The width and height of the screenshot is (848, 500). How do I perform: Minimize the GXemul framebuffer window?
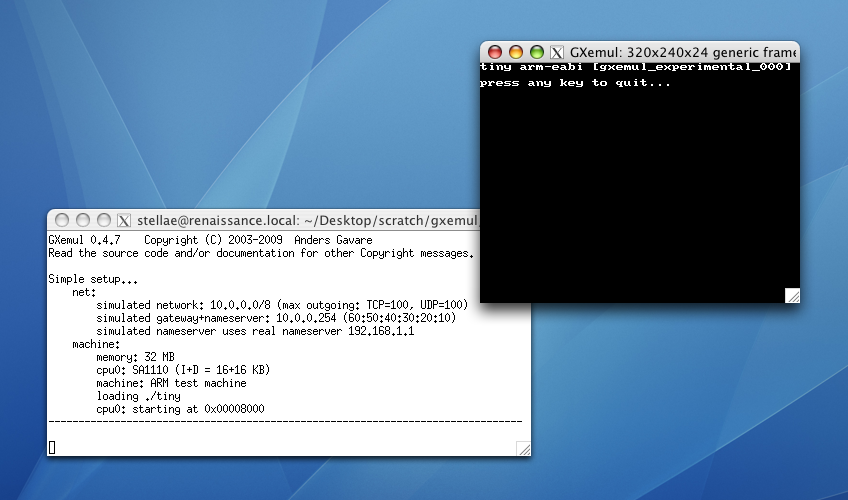pos(515,52)
